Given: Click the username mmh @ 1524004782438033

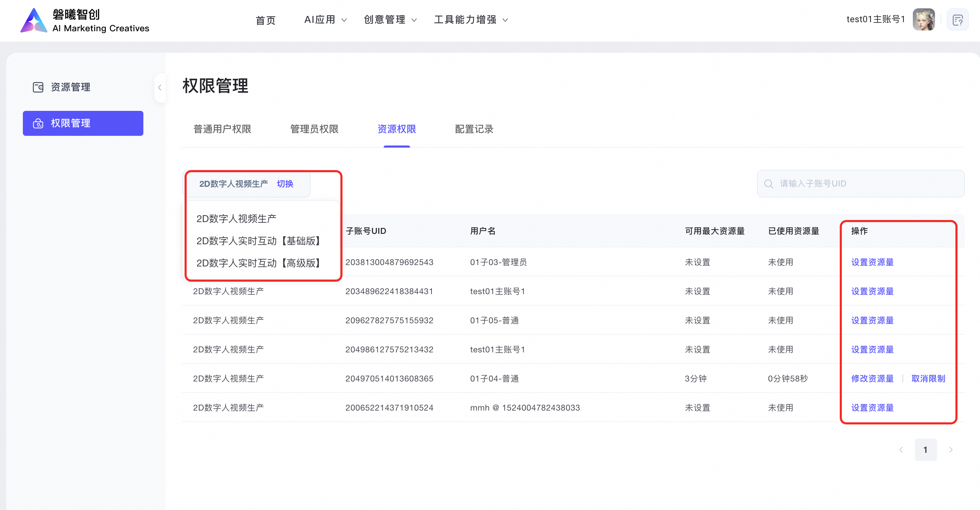Looking at the screenshot, I should point(525,408).
